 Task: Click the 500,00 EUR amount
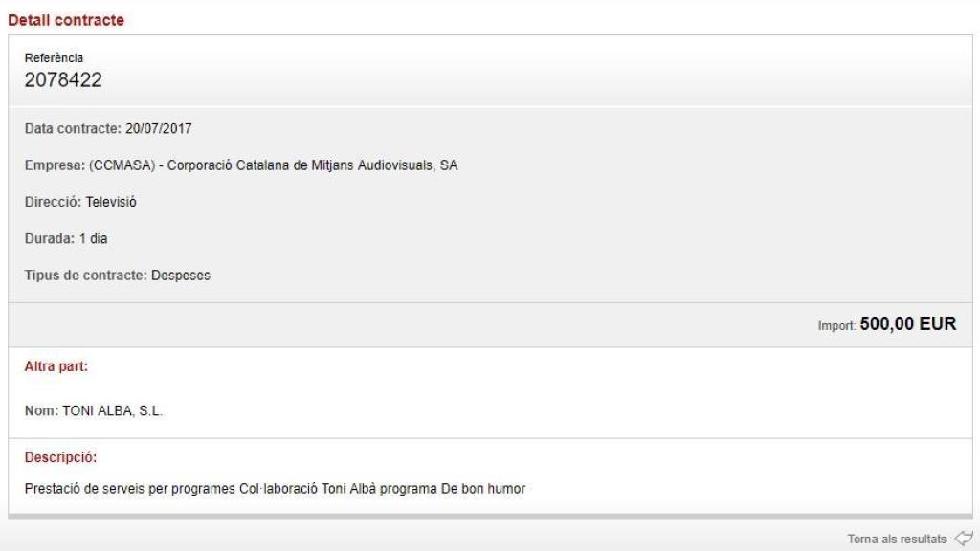907,324
